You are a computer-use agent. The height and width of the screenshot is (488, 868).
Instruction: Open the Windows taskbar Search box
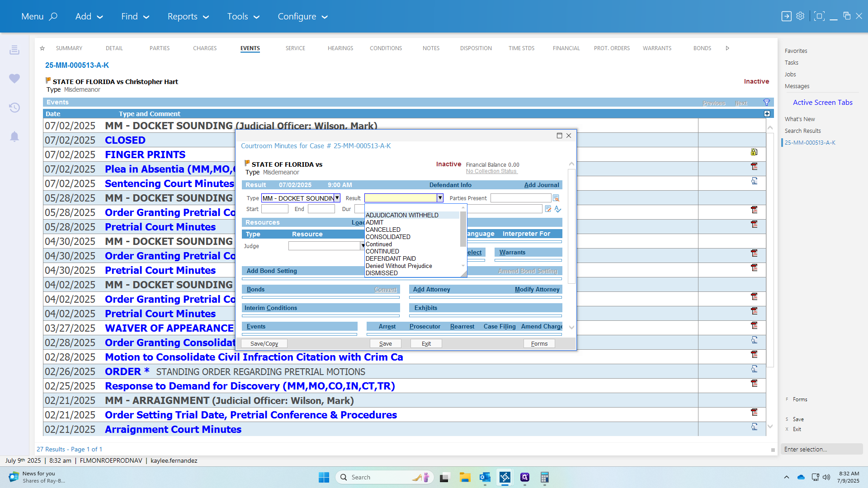[x=384, y=477]
